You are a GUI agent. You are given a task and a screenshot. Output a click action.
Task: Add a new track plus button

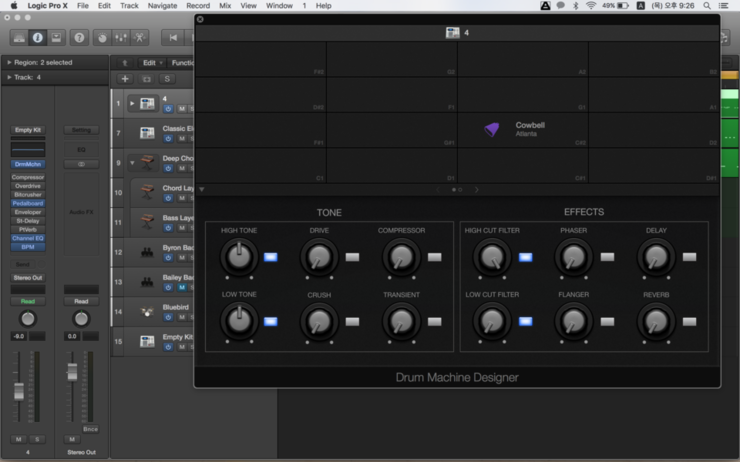[125, 79]
